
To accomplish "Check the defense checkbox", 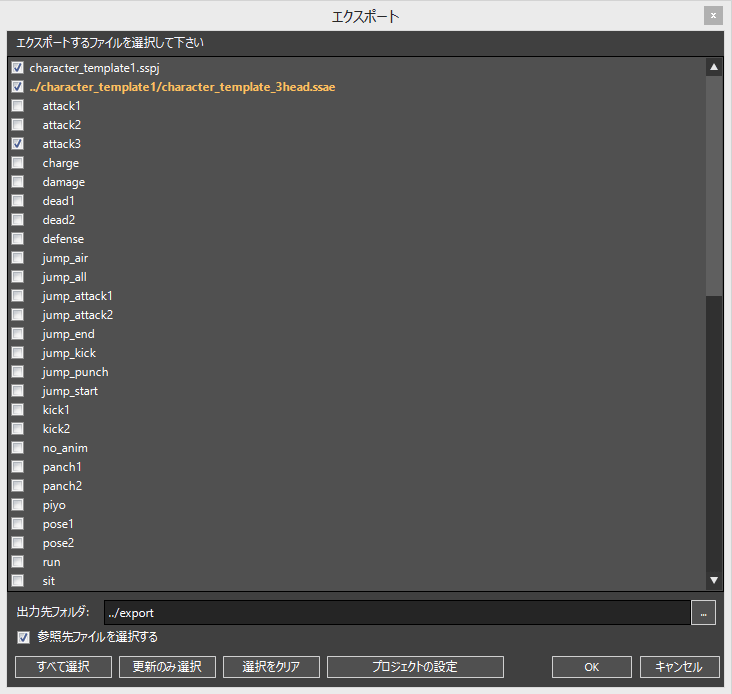I will click(x=18, y=239).
